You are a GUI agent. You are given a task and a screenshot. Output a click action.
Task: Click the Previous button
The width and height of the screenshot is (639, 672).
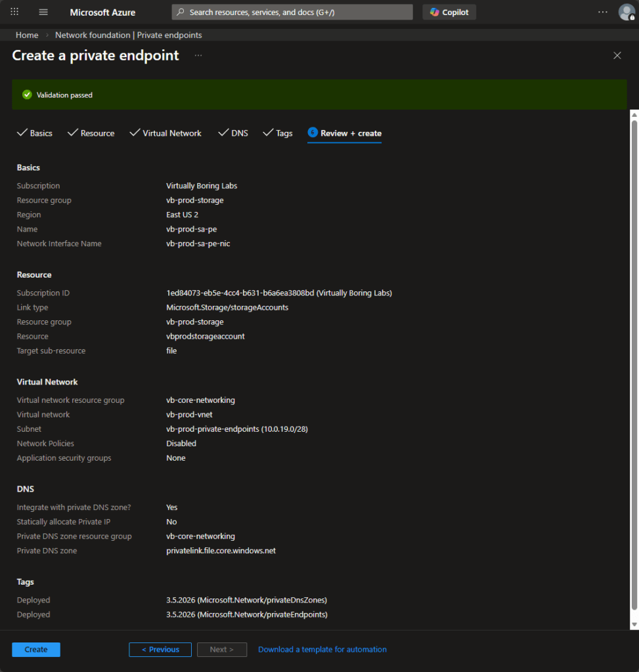[160, 649]
